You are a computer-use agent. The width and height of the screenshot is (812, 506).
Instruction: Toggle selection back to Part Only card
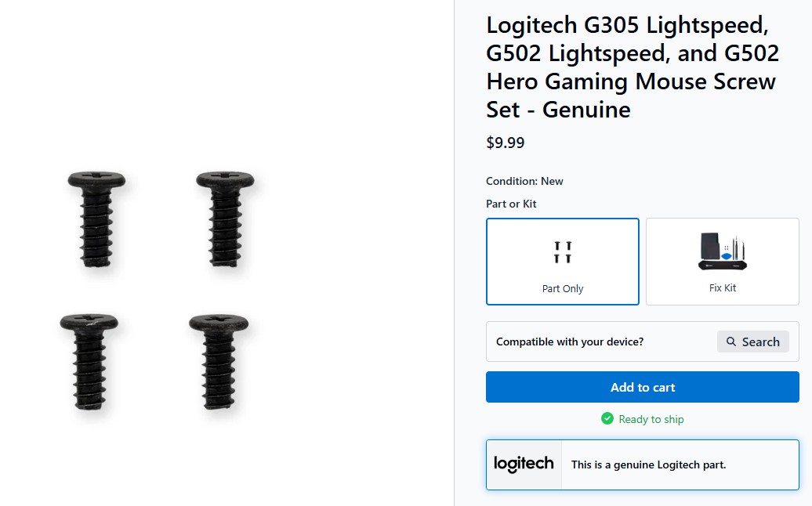(x=562, y=261)
